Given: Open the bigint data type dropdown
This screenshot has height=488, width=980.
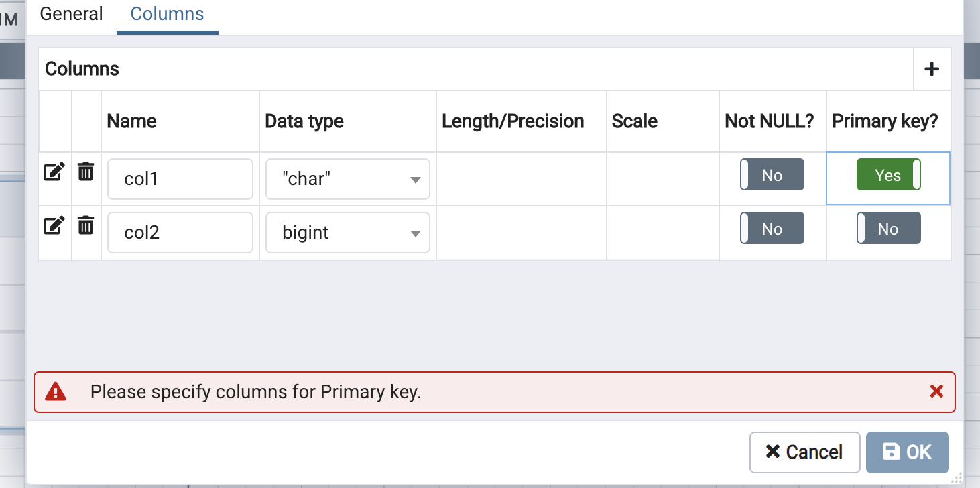Looking at the screenshot, I should click(x=347, y=233).
